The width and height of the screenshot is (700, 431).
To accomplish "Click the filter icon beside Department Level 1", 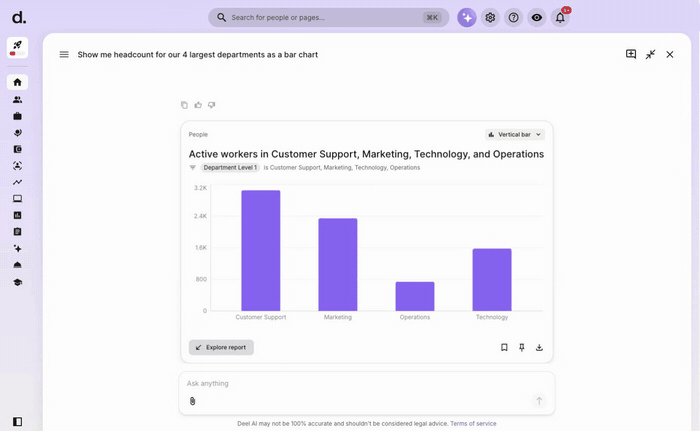I will tap(193, 167).
